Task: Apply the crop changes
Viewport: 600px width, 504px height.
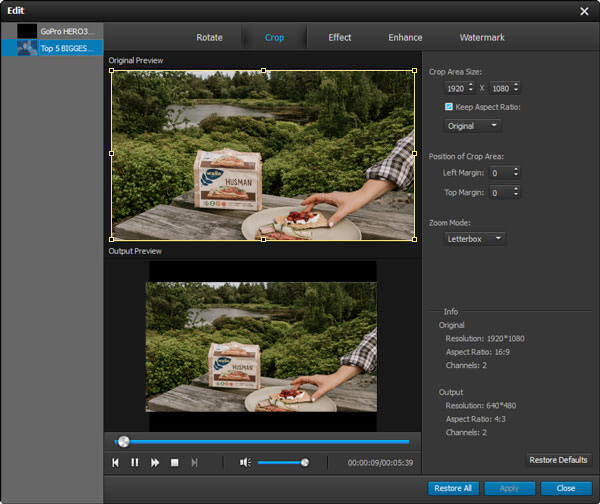Action: pyautogui.click(x=509, y=488)
